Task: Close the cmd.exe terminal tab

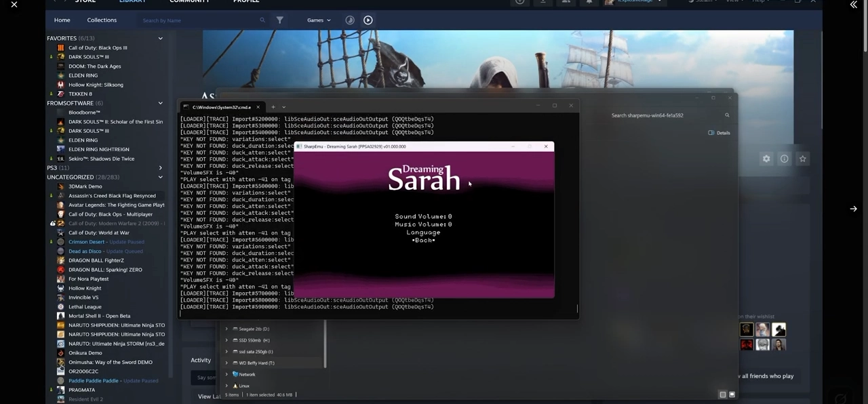Action: (x=258, y=107)
